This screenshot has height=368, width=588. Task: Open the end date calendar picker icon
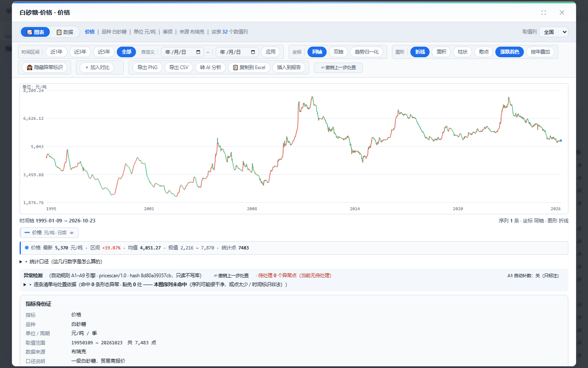pyautogui.click(x=253, y=52)
